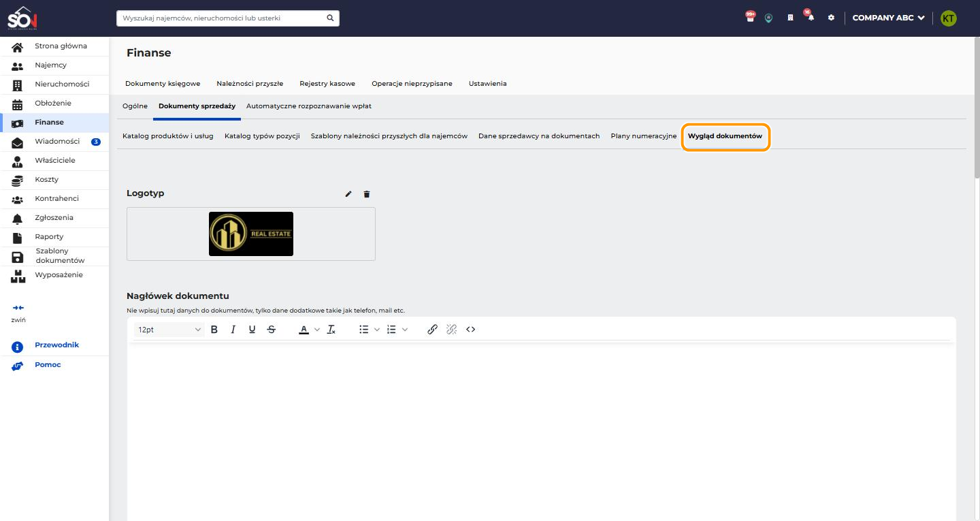980x521 pixels.
Task: Click the Real Estate logo thumbnail
Action: pyautogui.click(x=251, y=234)
